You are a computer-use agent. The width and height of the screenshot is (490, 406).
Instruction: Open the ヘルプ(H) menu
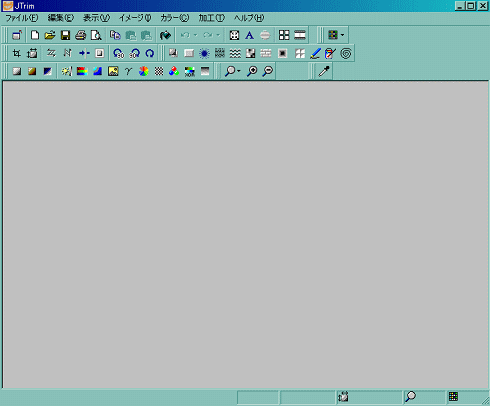click(249, 18)
